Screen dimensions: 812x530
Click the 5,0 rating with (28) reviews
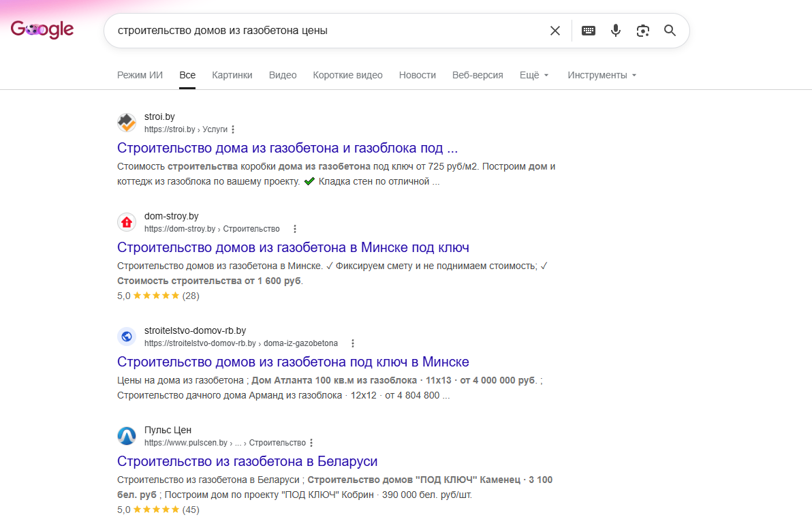158,296
